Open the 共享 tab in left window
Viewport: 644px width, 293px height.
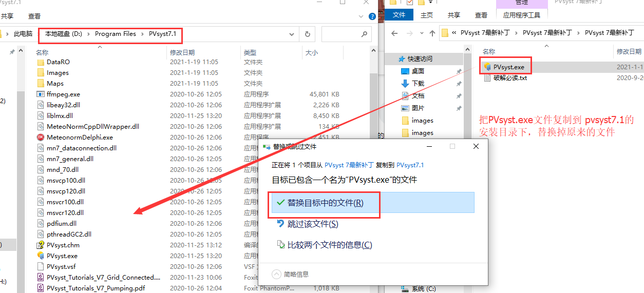pyautogui.click(x=7, y=16)
